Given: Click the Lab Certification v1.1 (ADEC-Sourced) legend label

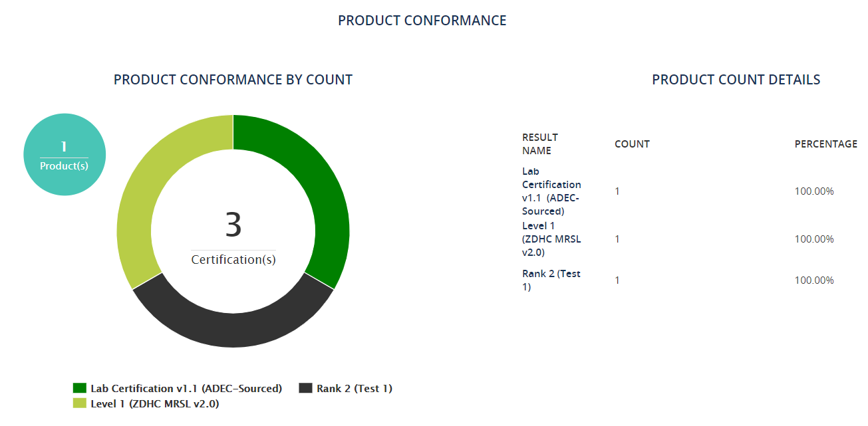Looking at the screenshot, I should tap(186, 388).
